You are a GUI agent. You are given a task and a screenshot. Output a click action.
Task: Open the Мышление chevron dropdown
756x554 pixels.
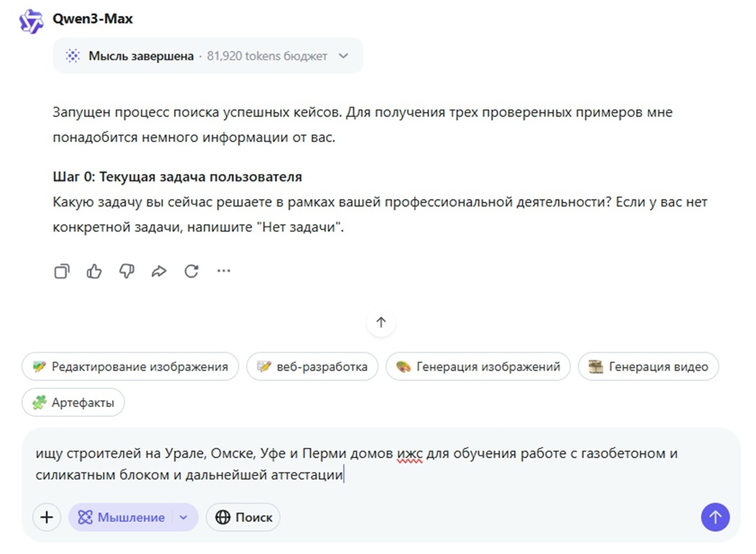click(183, 517)
